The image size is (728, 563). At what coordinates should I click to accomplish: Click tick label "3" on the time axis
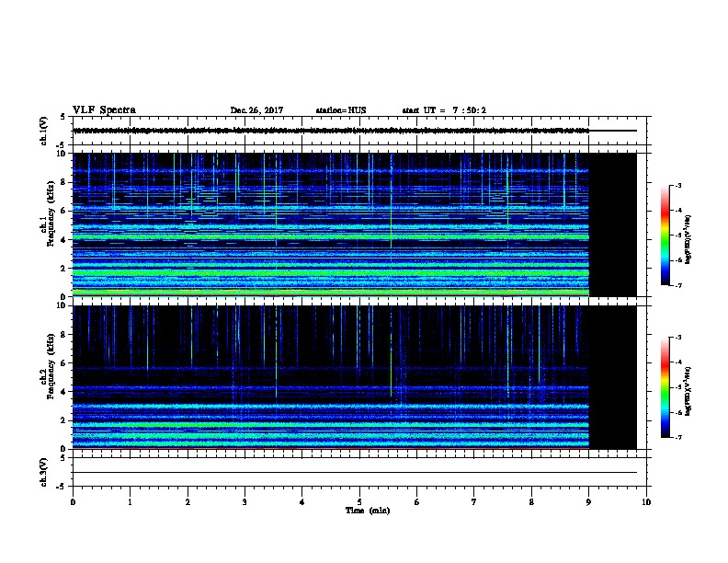pos(245,502)
